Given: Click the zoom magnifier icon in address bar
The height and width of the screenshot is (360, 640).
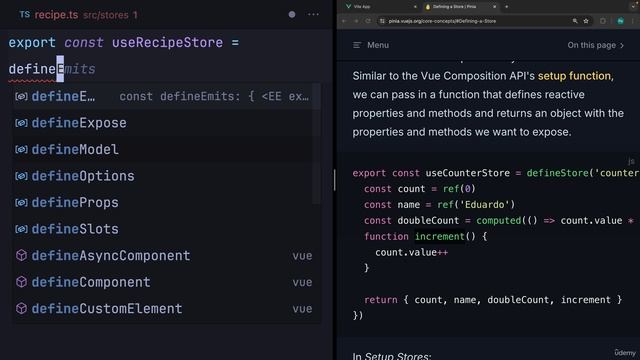Looking at the screenshot, I should 575,21.
